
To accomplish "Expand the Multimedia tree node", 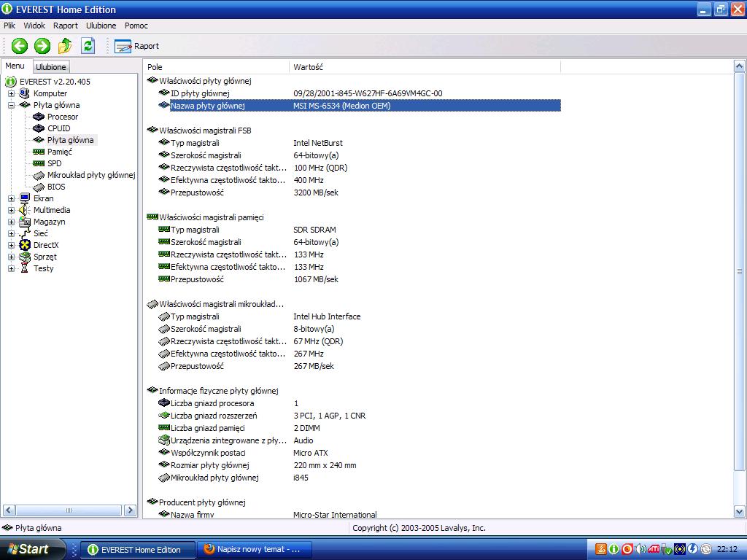I will pyautogui.click(x=12, y=210).
